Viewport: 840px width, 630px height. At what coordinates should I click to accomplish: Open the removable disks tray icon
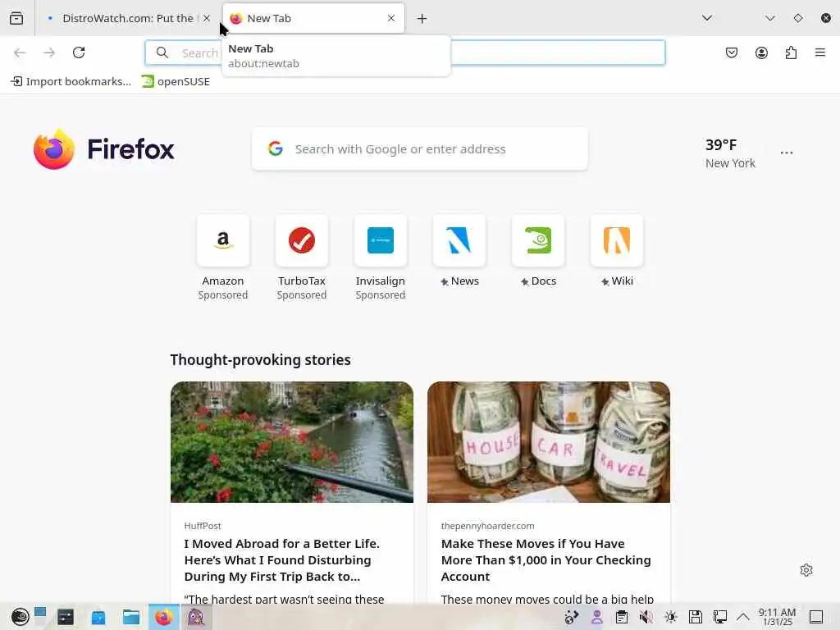696,617
